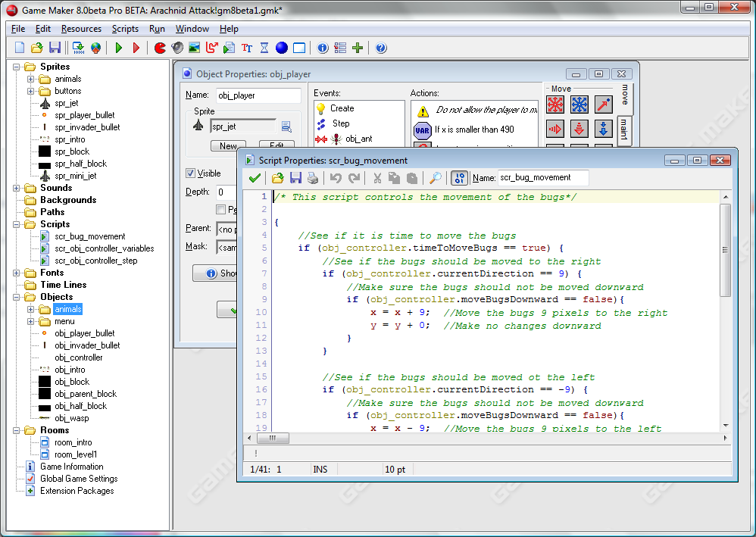Create a sound using the speaker icon
This screenshot has height=537, width=756.
point(177,48)
